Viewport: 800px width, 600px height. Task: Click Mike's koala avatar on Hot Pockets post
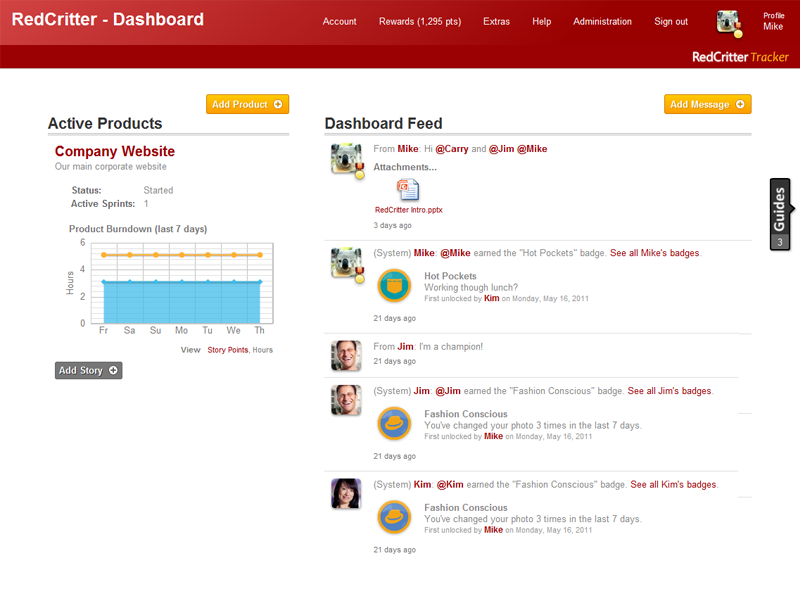pyautogui.click(x=346, y=264)
